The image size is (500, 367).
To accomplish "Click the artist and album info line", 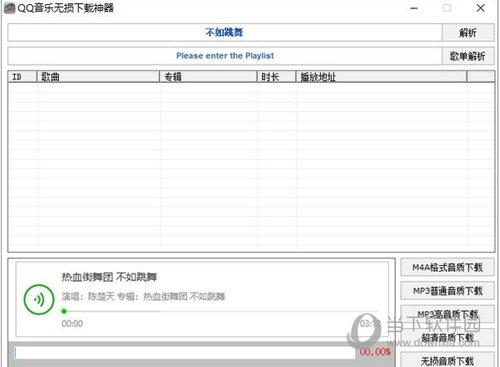I will pos(143,296).
